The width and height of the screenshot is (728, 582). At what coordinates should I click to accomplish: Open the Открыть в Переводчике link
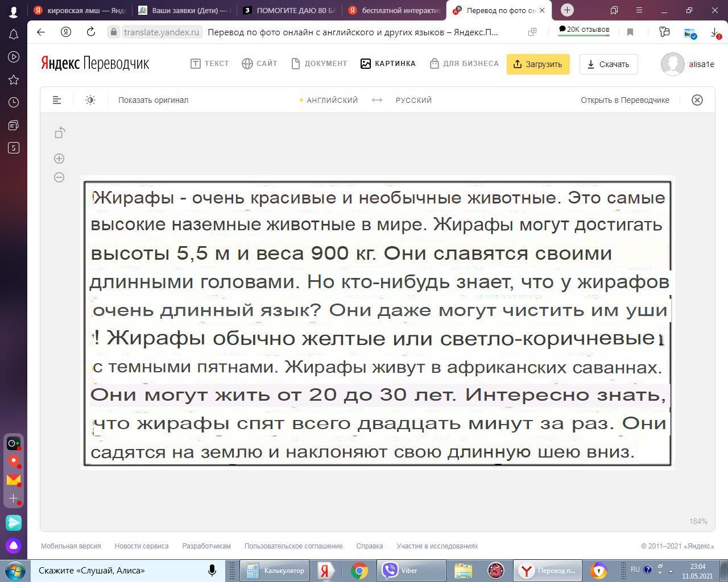[624, 100]
